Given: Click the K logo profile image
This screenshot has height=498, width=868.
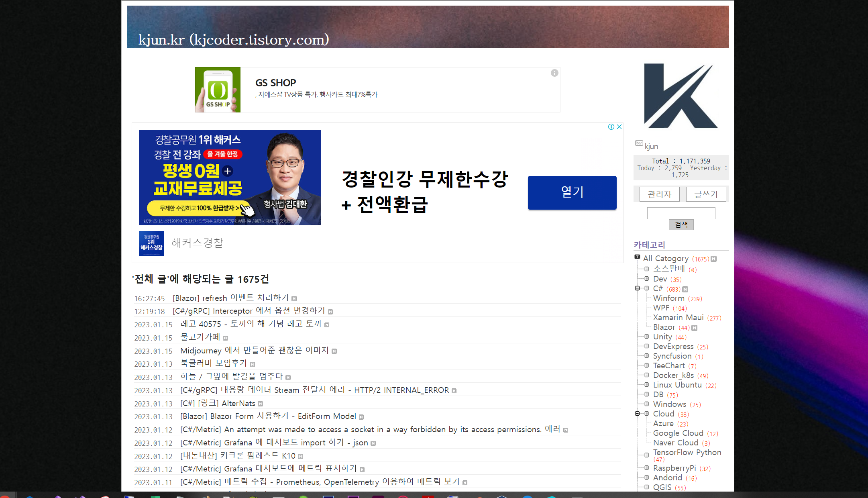Looking at the screenshot, I should pos(681,96).
